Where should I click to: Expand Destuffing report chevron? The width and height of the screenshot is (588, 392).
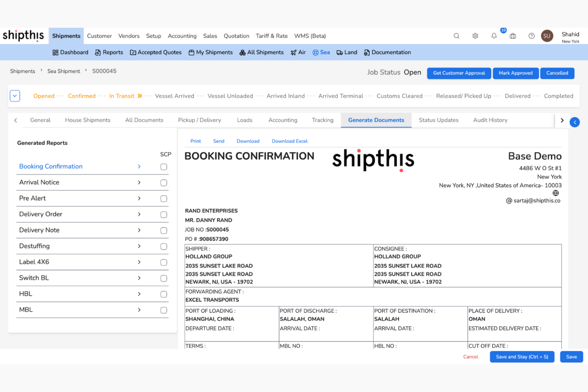pyautogui.click(x=139, y=246)
